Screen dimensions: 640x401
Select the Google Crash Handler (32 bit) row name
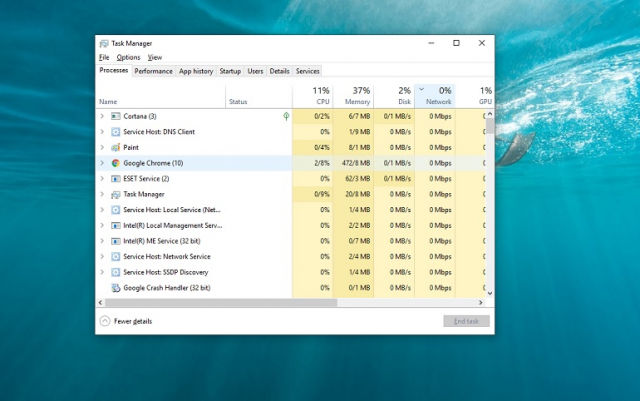(x=167, y=288)
